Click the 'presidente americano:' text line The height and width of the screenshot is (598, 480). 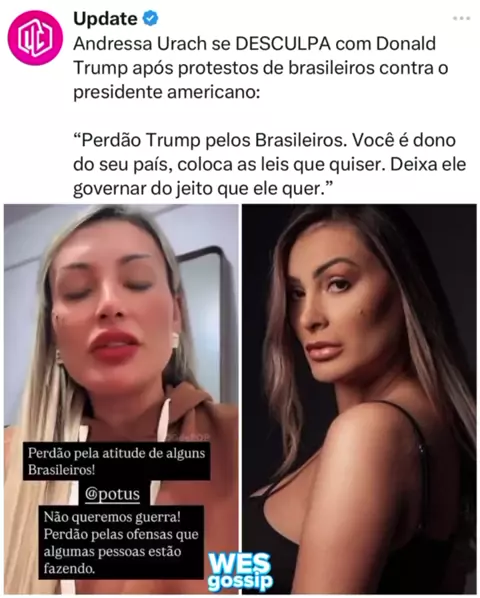click(x=167, y=92)
